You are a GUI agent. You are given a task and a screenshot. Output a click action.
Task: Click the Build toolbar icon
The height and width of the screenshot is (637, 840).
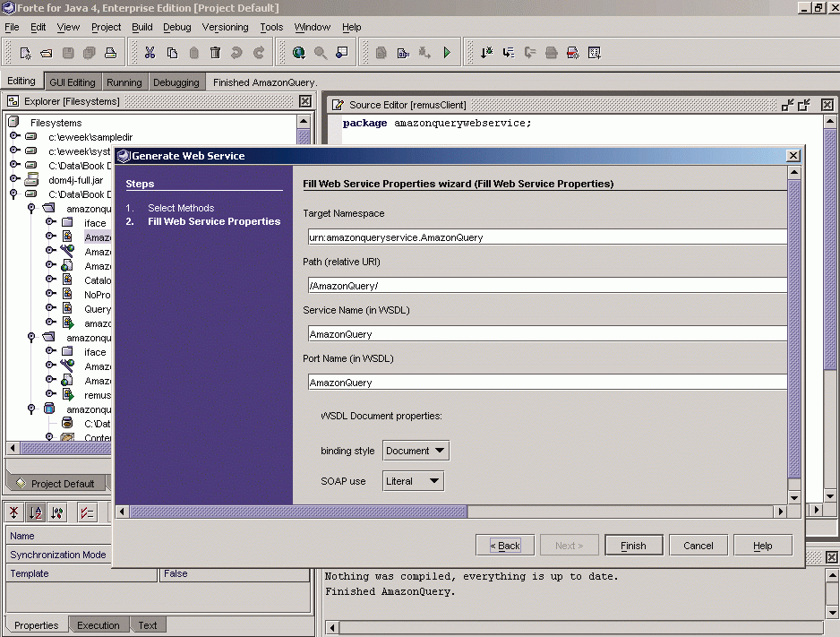coord(403,53)
